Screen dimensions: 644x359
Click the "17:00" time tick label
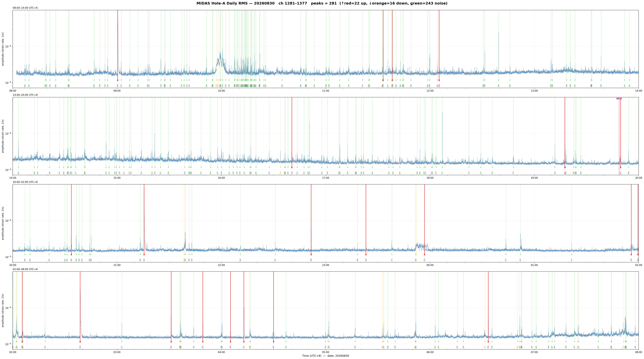(326, 178)
